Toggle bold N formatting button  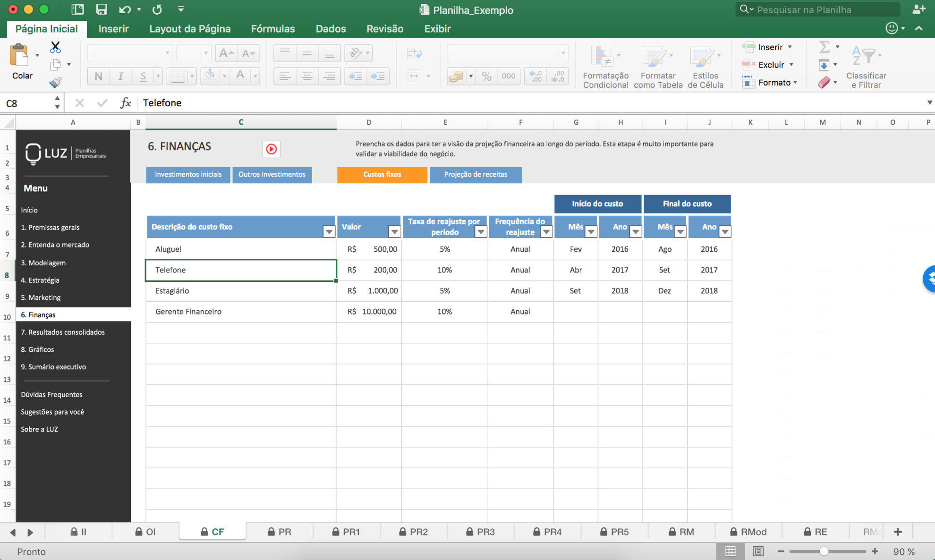(x=98, y=76)
